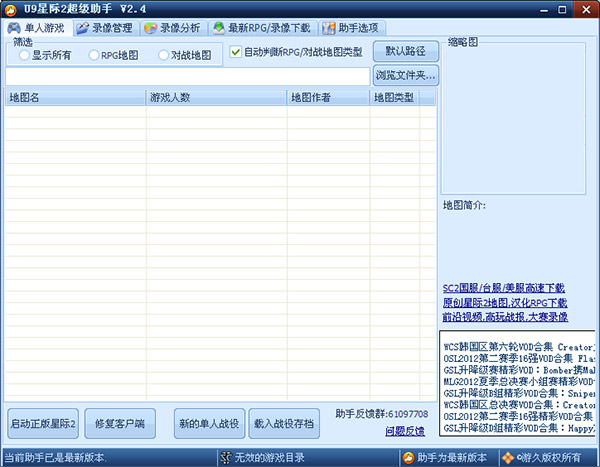Open the 助手选项 tab

(352, 28)
